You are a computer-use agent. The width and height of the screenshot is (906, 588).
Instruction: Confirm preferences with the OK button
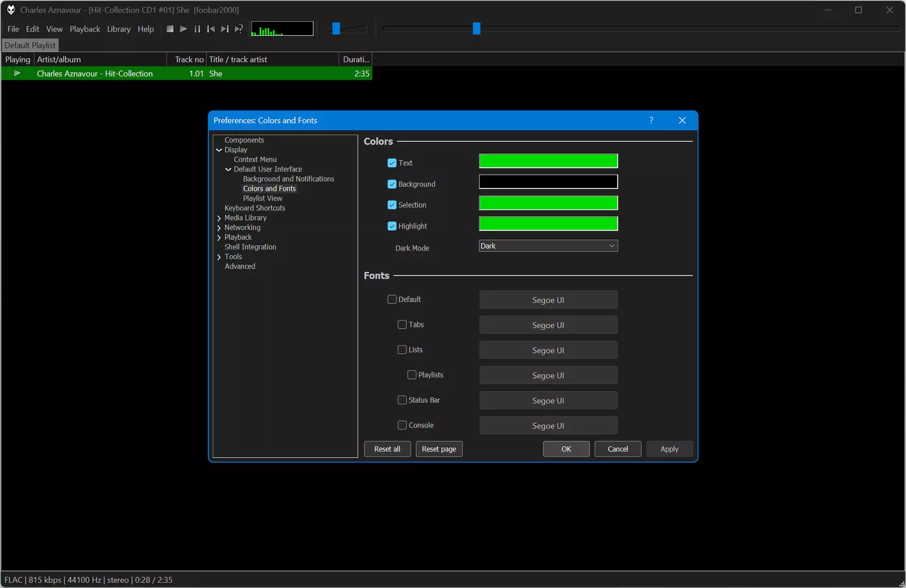[566, 449]
